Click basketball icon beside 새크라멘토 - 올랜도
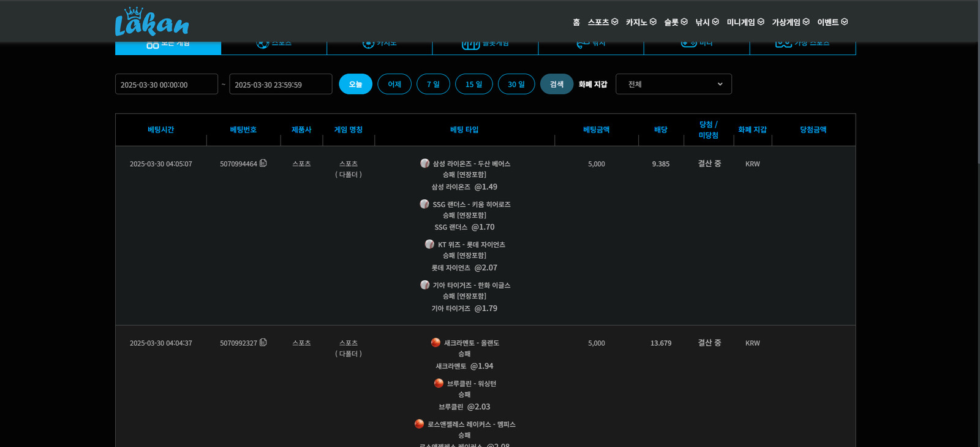The height and width of the screenshot is (447, 980). click(435, 342)
